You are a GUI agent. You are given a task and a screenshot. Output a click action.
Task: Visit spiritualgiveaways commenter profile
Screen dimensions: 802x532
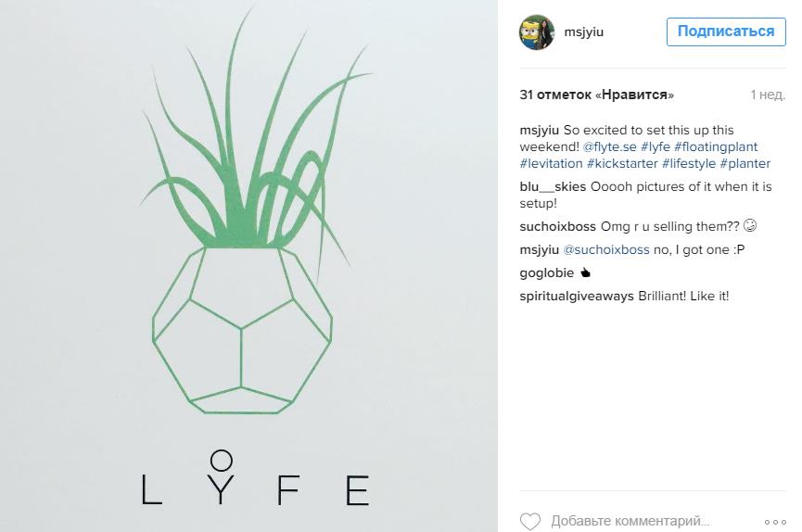[577, 297]
